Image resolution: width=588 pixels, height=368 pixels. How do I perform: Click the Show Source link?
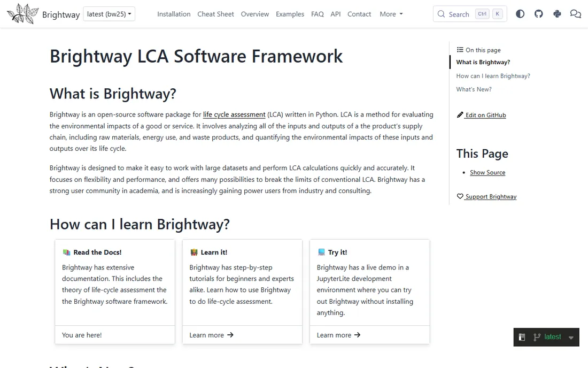coord(488,173)
